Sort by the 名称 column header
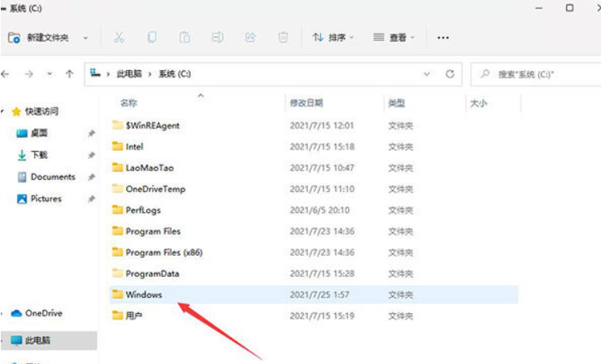The width and height of the screenshot is (601, 364). 128,103
